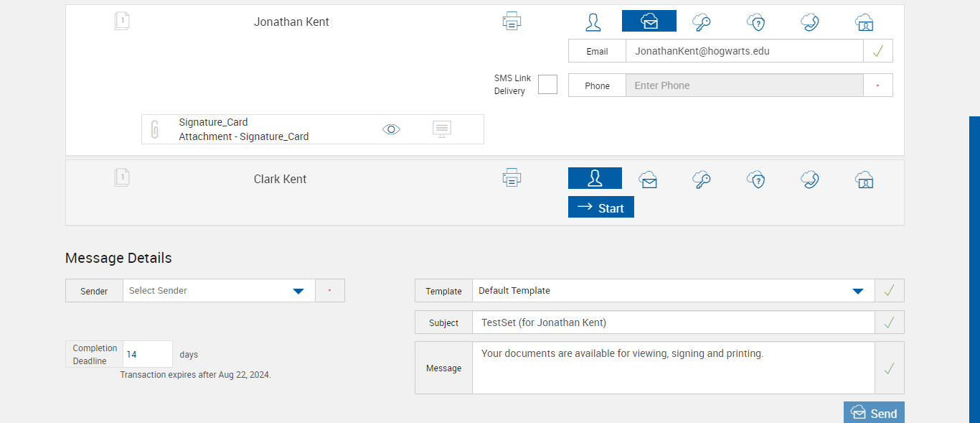Viewport: 980px width, 423px height.
Task: Open the Select Sender dropdown
Action: 298,291
